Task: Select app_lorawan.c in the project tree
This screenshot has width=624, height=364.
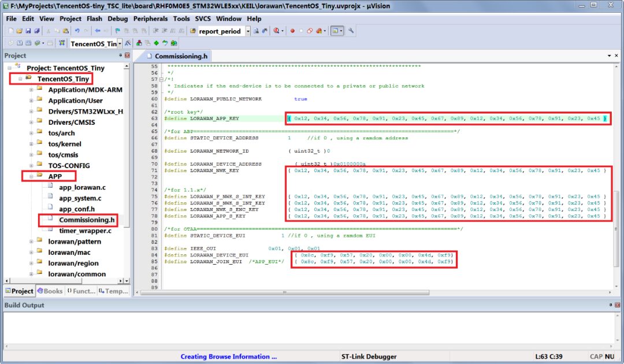Action: click(x=83, y=187)
